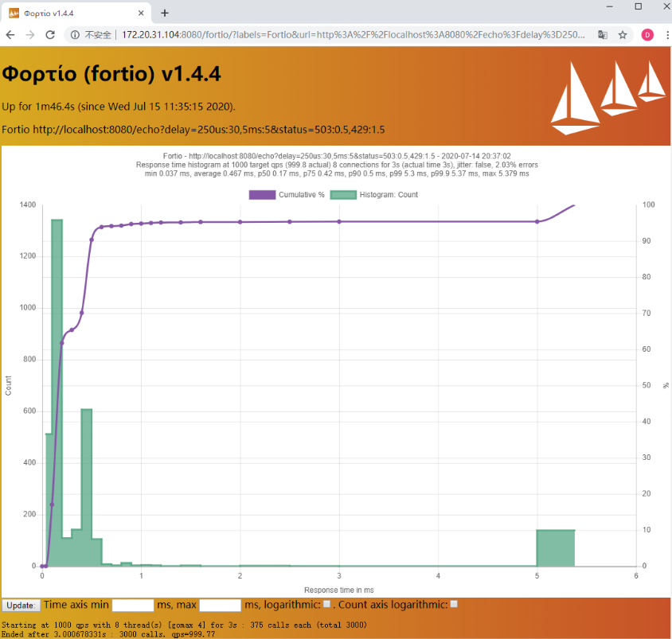Enable Count axis logarithmic checkbox
The image size is (672, 639).
tap(454, 604)
